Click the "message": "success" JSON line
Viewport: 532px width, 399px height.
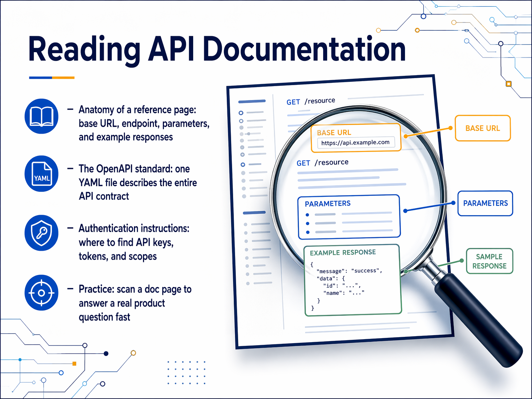point(349,271)
